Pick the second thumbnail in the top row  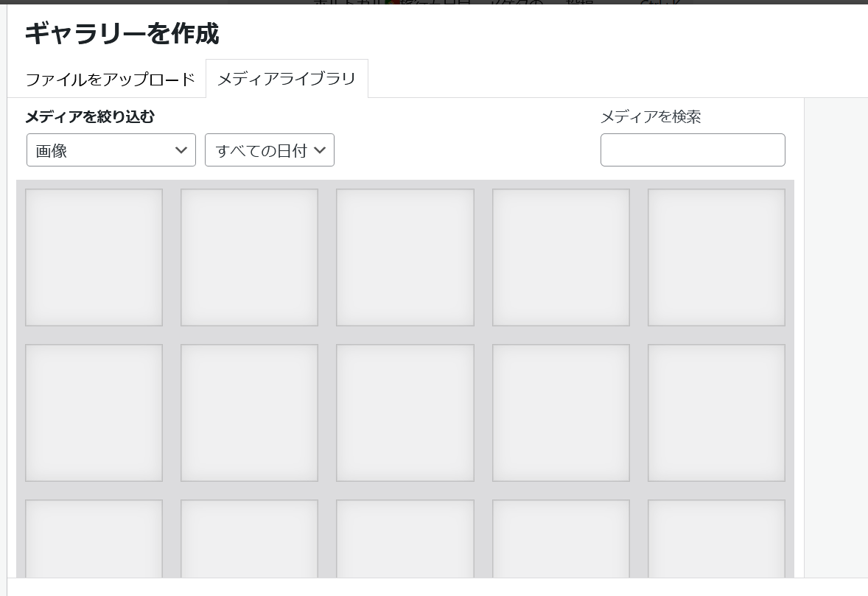click(x=249, y=257)
